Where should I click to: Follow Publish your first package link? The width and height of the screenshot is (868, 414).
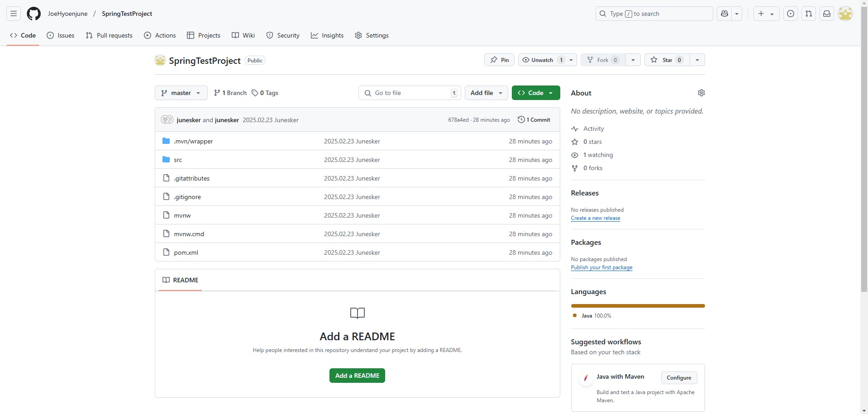tap(601, 267)
